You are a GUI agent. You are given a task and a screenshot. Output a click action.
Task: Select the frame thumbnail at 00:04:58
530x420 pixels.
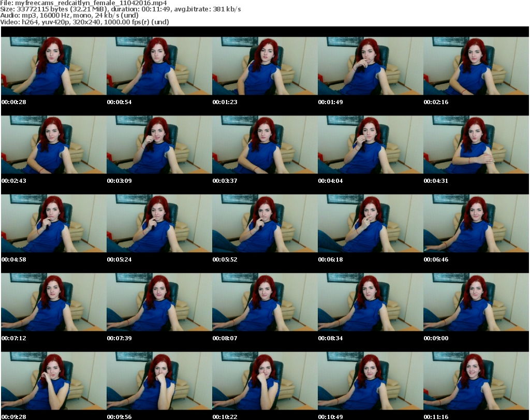(x=54, y=224)
